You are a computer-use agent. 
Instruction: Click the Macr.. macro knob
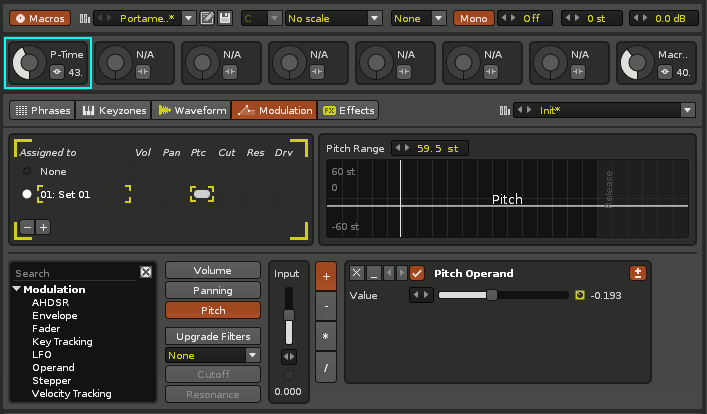click(637, 63)
